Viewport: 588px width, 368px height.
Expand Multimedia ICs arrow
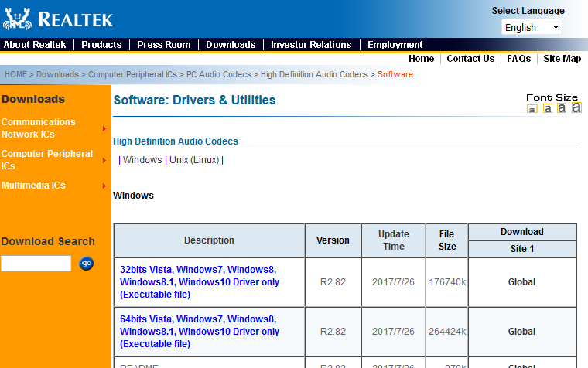click(x=104, y=186)
